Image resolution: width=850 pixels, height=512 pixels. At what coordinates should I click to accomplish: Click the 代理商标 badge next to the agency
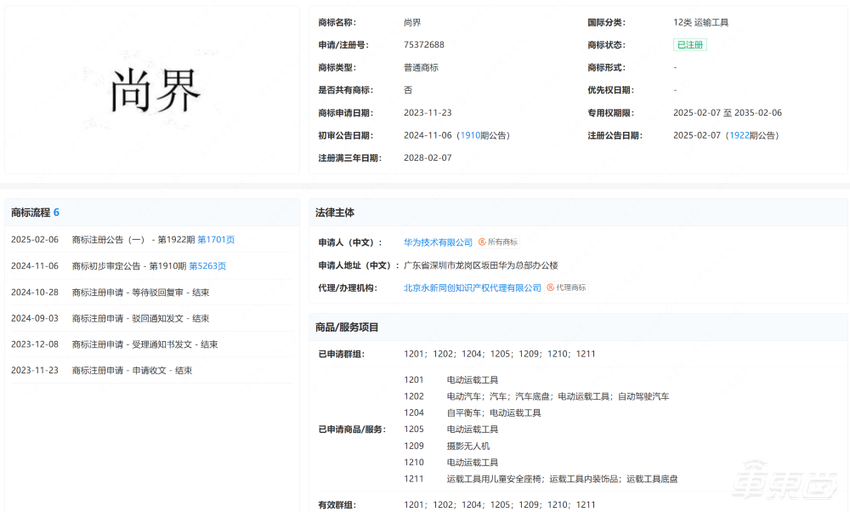[566, 287]
